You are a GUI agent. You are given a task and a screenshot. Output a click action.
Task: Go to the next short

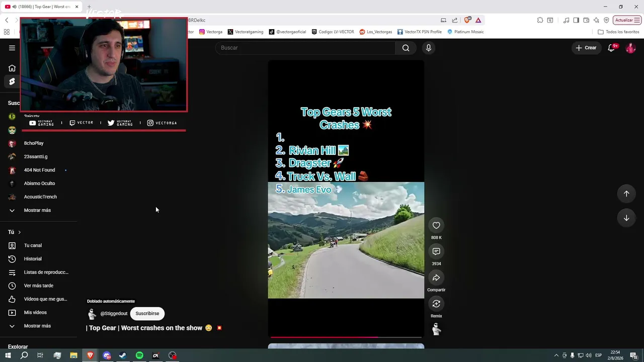[626, 218]
